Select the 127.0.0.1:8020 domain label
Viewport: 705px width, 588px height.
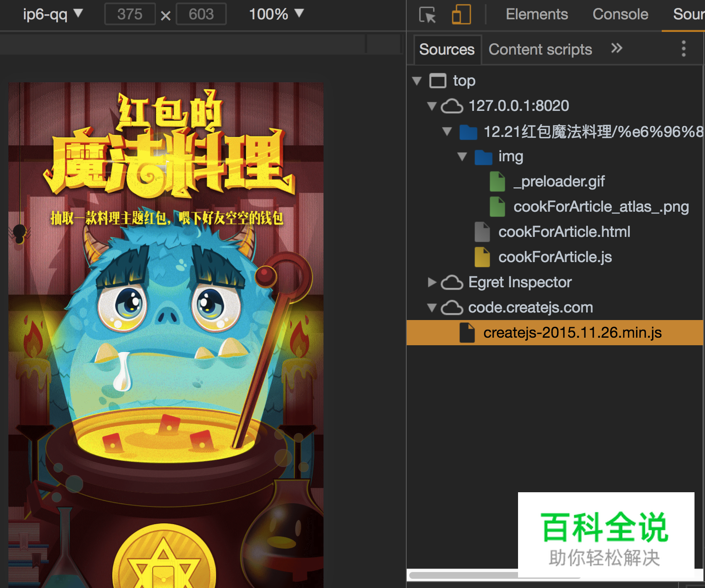click(519, 106)
